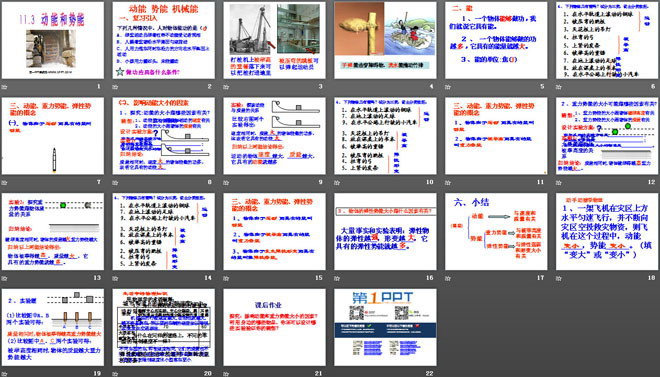Click the animation star icon under slide 16
Viewport: 660px width, 377px height.
[337, 278]
